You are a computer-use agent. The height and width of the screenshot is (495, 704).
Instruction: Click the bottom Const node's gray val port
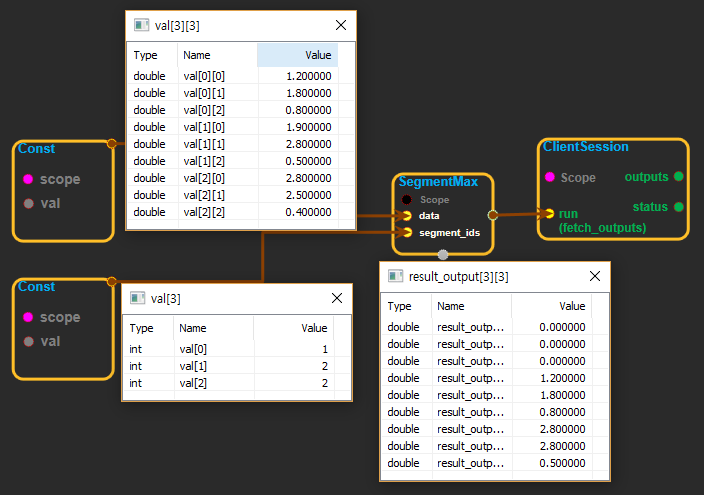pyautogui.click(x=28, y=341)
